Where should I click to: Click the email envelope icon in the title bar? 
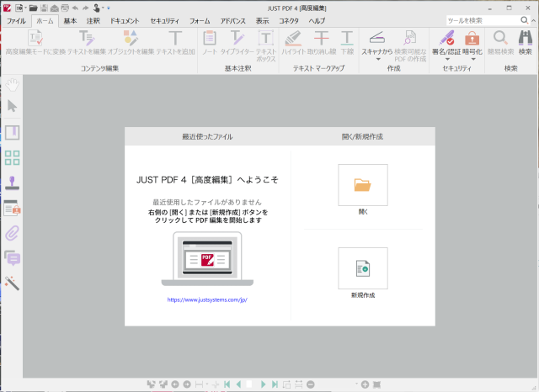[x=54, y=8]
